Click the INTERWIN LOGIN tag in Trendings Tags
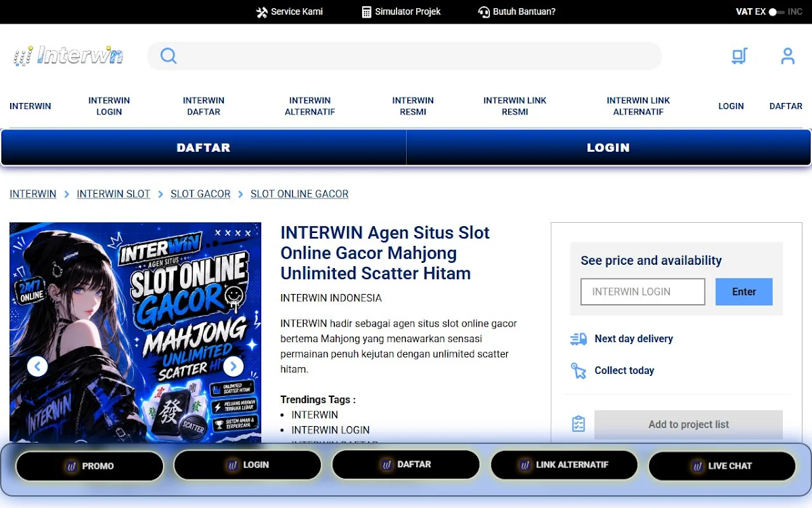 point(331,430)
